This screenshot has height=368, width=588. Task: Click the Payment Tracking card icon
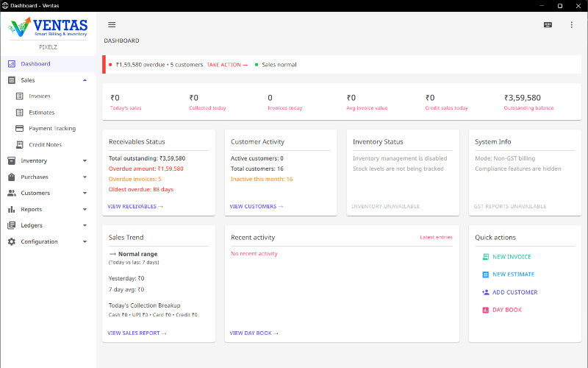tap(20, 128)
